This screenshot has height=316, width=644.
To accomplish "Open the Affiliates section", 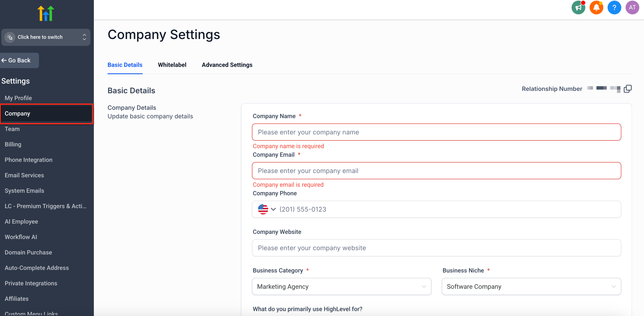I will (17, 299).
